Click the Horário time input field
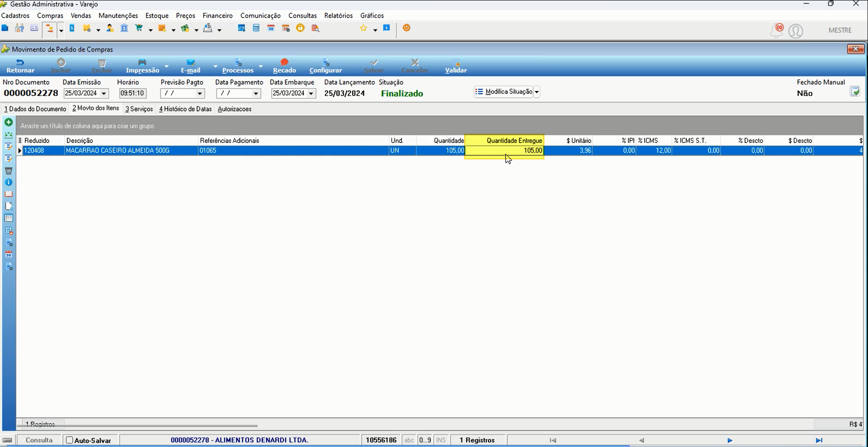The image size is (868, 447). coord(132,94)
